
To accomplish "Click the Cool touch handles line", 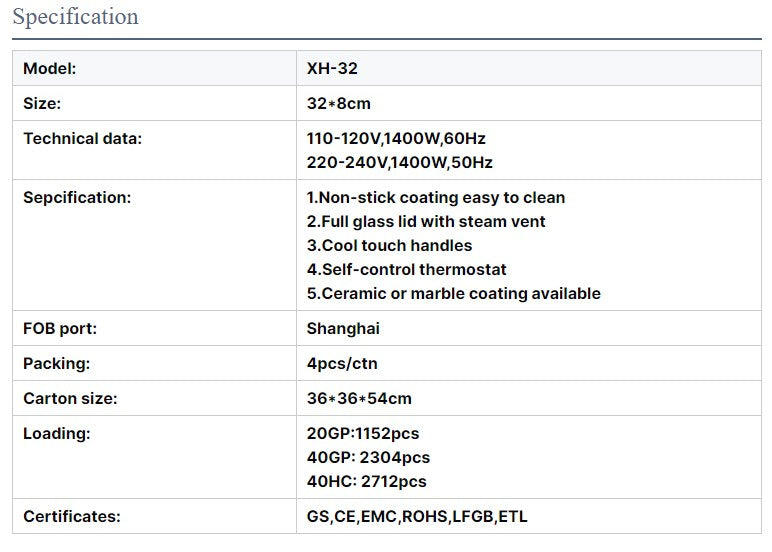I will (389, 245).
